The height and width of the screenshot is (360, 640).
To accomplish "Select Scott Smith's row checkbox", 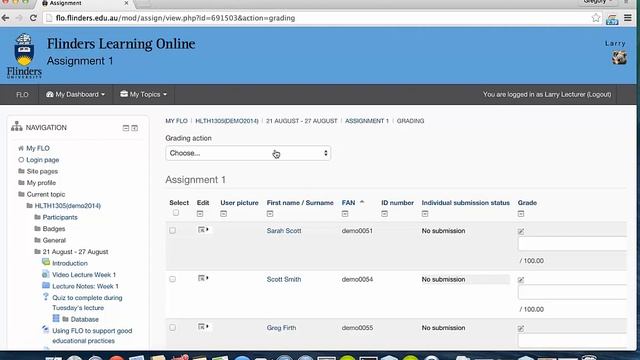I will click(x=172, y=279).
